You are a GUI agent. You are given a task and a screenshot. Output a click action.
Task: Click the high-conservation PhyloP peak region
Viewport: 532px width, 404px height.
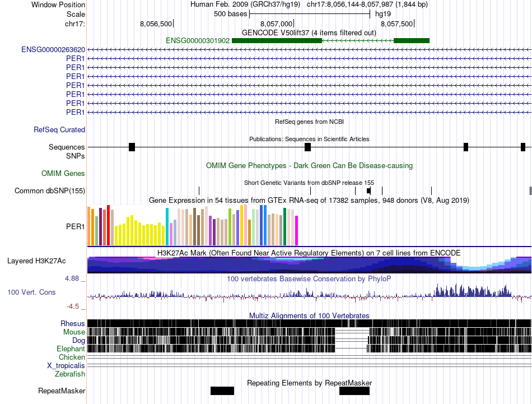point(473,291)
